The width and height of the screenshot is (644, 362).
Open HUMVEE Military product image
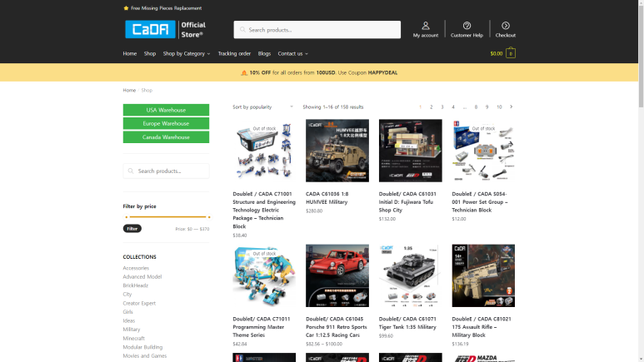(x=337, y=151)
